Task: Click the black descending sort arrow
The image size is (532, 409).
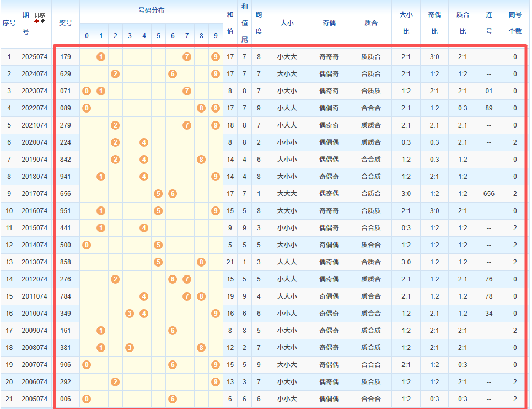Action: click(x=43, y=21)
